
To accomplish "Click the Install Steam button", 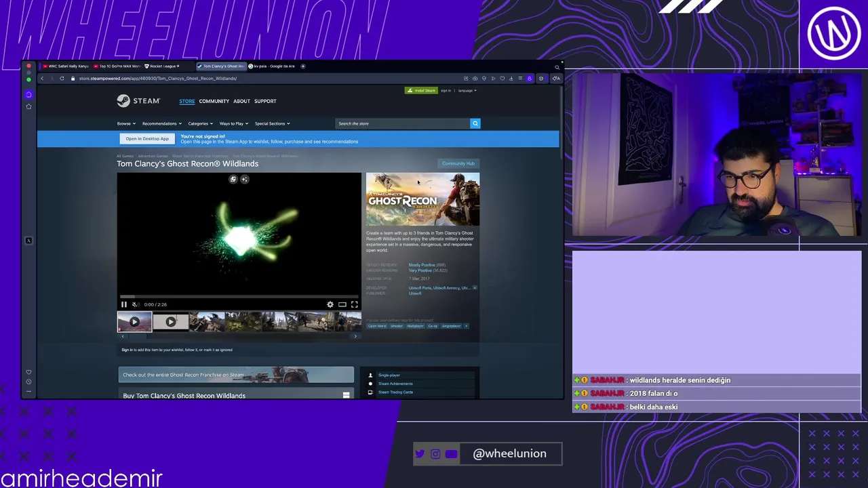I will pyautogui.click(x=421, y=90).
